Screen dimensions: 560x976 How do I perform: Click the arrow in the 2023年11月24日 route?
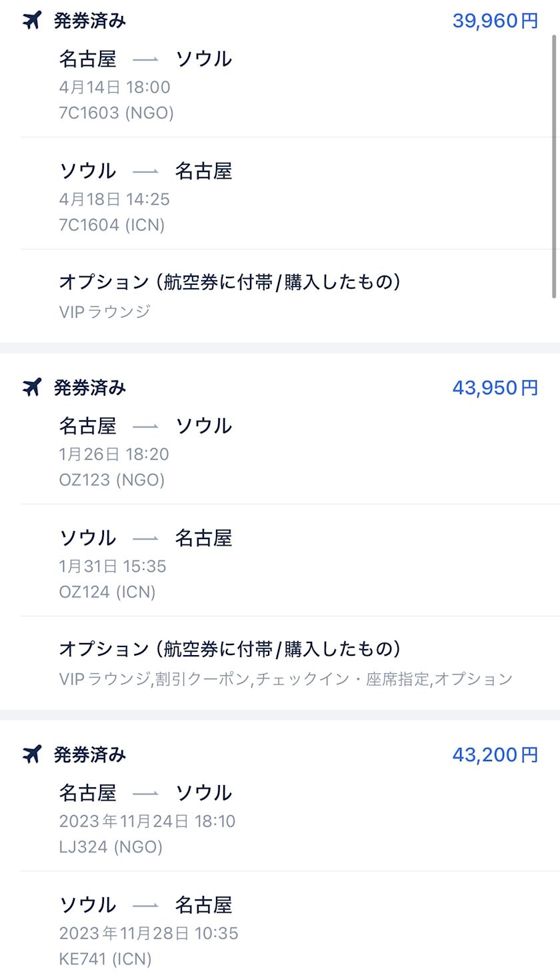pyautogui.click(x=145, y=793)
